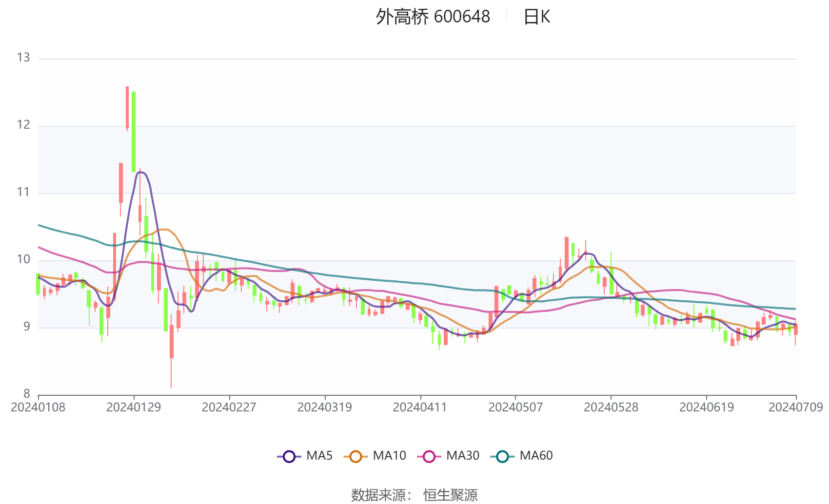Click the 日K chart type label
Viewport: 829px width, 504px height.
pyautogui.click(x=536, y=17)
